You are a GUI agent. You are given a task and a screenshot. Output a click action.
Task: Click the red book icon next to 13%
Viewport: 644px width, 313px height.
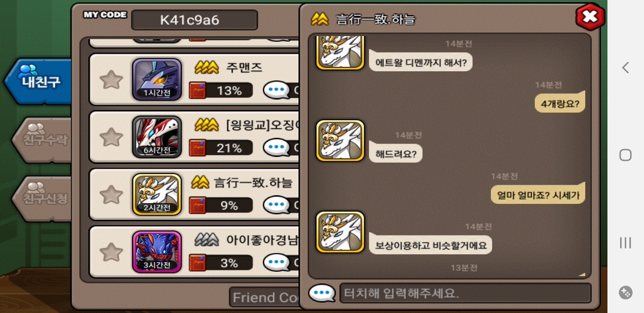click(197, 90)
